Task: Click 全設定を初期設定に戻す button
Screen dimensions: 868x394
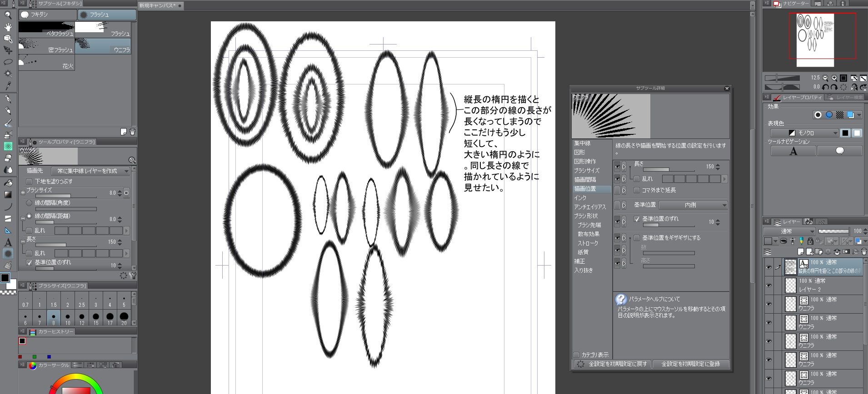Action: point(612,364)
